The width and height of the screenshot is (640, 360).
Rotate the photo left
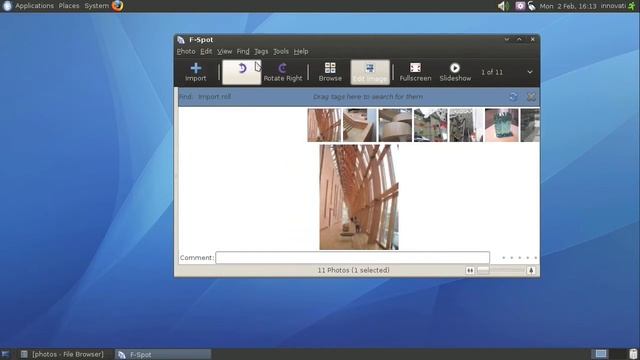tap(242, 72)
